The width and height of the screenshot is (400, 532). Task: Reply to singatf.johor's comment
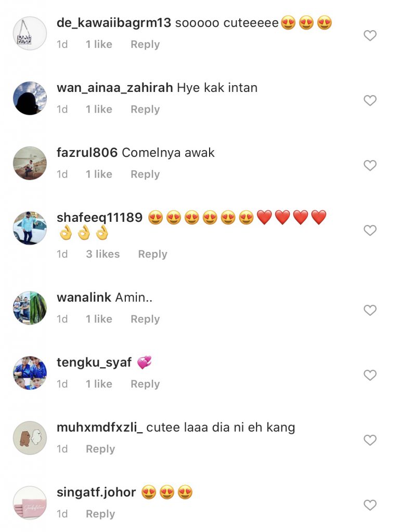coord(100,514)
